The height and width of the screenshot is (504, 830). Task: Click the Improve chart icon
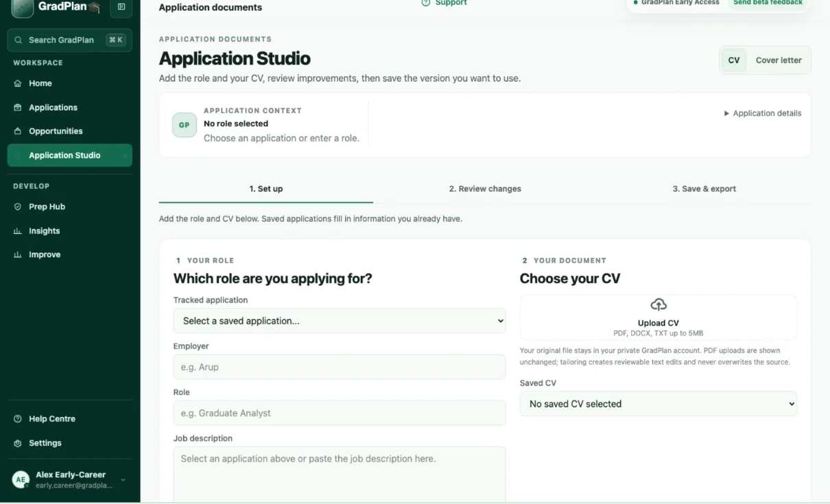[18, 255]
